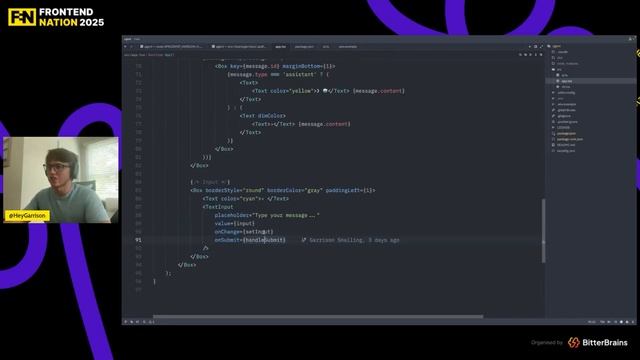640x360 pixels.
Task: Click the speaker webcam thumbnail
Action: [61, 180]
